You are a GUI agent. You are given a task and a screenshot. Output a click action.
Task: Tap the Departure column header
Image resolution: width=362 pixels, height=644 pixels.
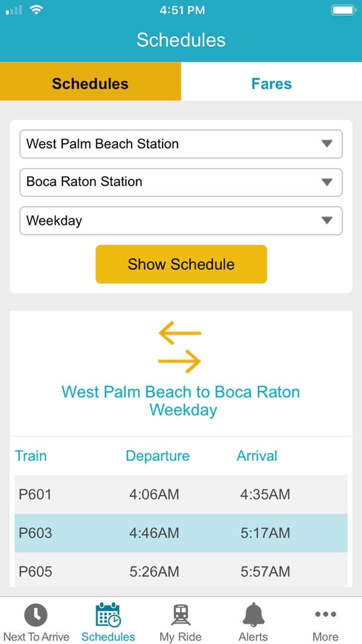(158, 456)
